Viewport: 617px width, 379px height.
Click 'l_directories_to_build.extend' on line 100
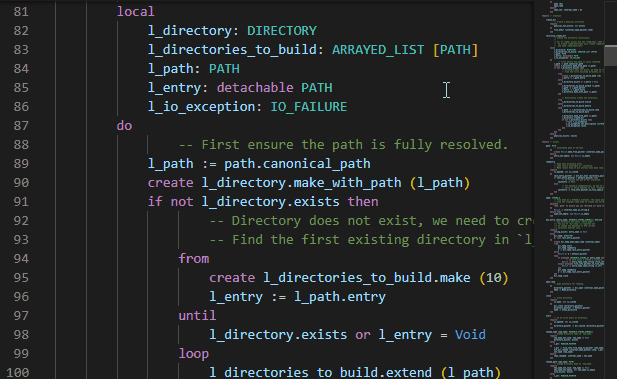[321, 372]
